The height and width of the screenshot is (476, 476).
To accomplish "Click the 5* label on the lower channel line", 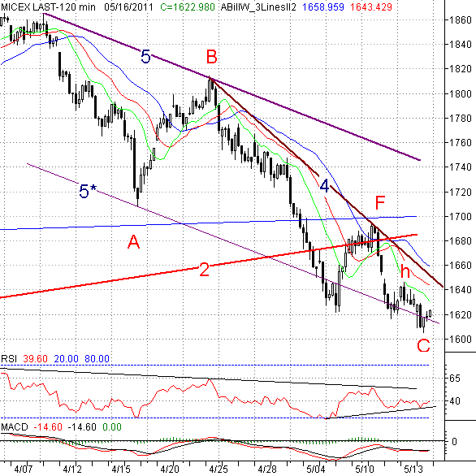I will pos(88,191).
